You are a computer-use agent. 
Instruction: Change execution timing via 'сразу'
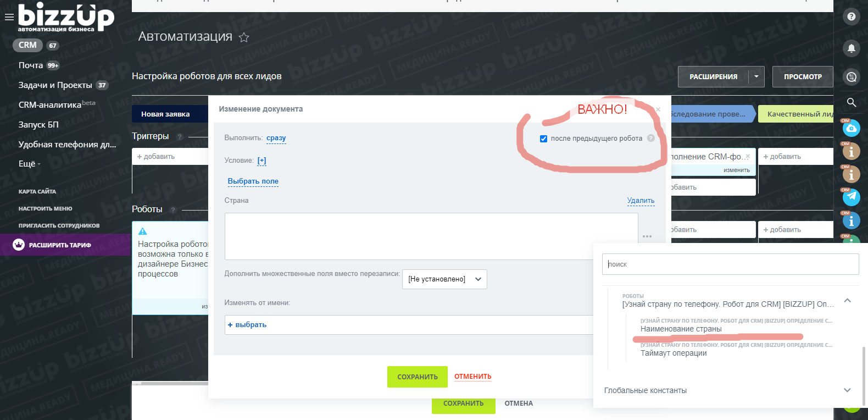276,138
